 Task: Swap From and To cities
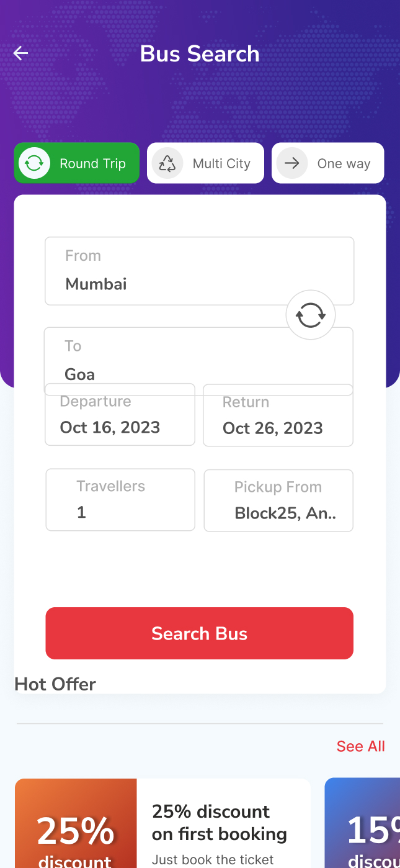pyautogui.click(x=310, y=315)
